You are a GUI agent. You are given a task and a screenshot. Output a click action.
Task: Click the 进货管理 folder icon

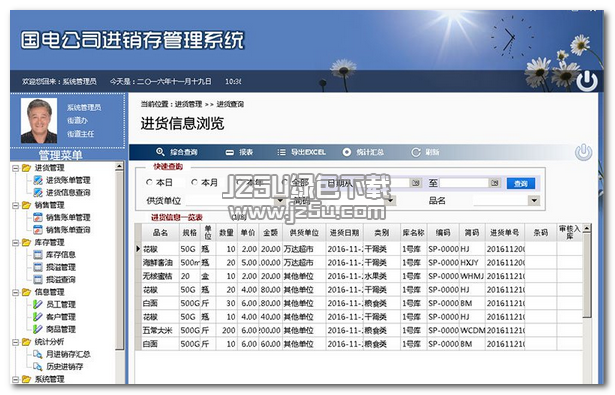point(26,168)
